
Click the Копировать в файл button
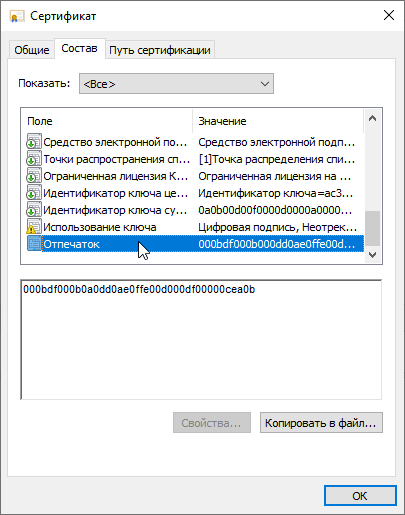(321, 423)
